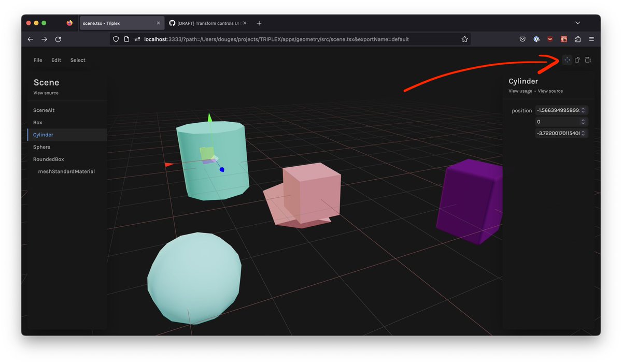This screenshot has height=364, width=622.
Task: Click the light teal sphere in the viewport
Action: (x=194, y=278)
